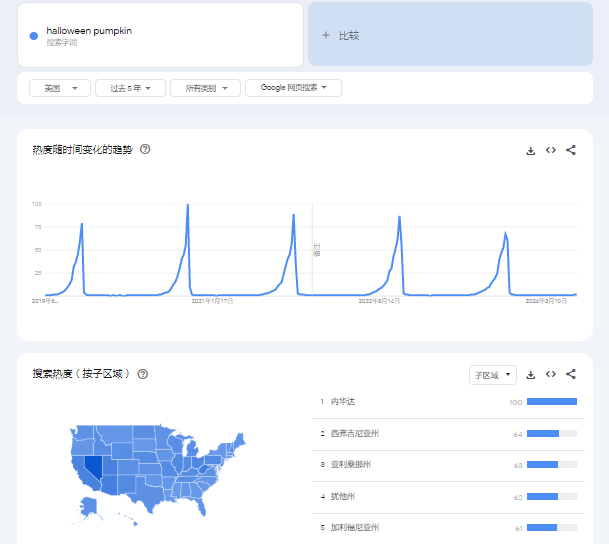Open the 美国 country dropdown
The height and width of the screenshot is (544, 609).
click(x=60, y=88)
